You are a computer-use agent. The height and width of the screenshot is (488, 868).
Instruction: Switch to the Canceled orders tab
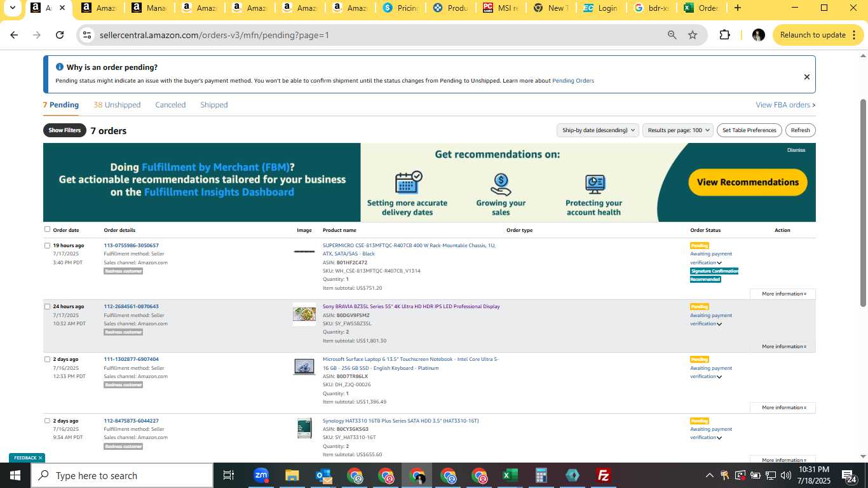[170, 105]
